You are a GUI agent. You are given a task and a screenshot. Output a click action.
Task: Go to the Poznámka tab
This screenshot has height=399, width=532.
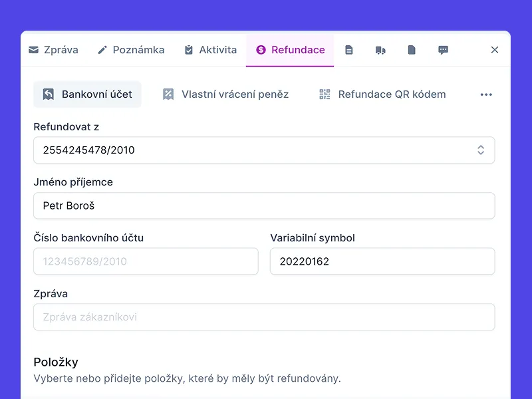click(130, 49)
